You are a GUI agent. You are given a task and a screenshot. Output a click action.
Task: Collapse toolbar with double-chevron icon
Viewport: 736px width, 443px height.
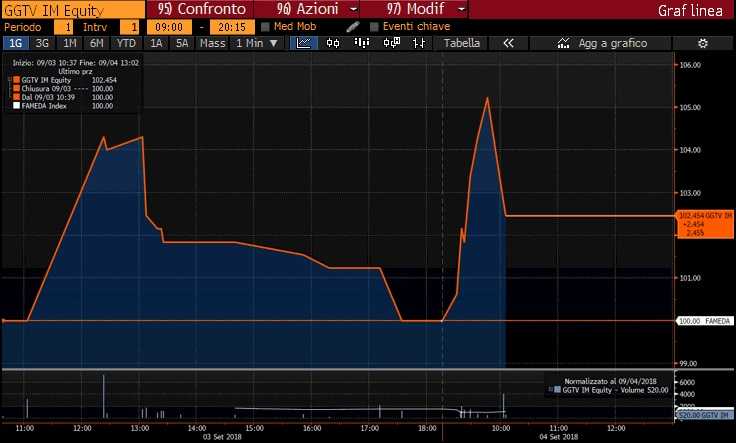(x=508, y=43)
